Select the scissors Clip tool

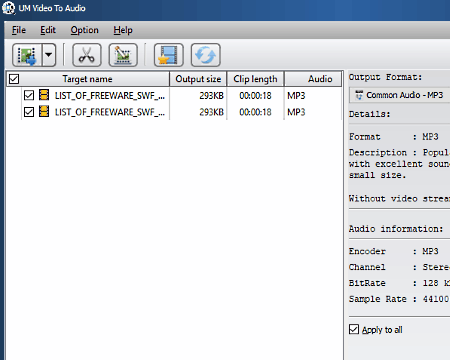[87, 55]
